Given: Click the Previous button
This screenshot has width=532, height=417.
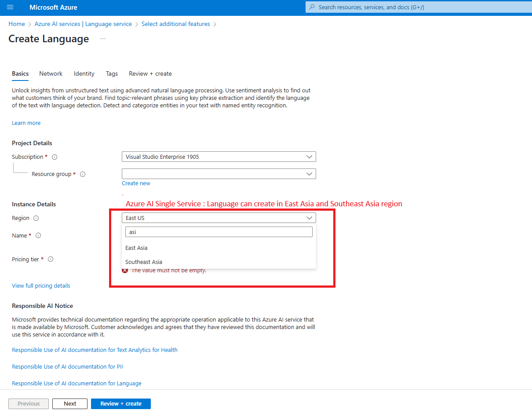Looking at the screenshot, I should click(29, 404).
